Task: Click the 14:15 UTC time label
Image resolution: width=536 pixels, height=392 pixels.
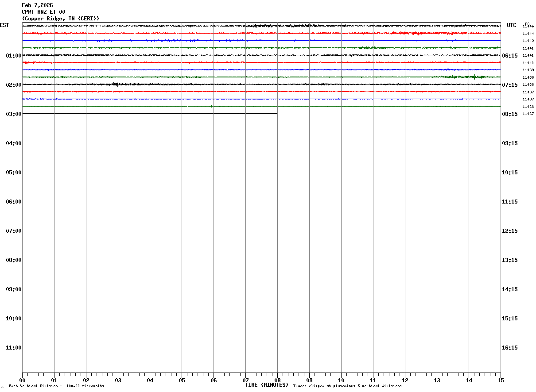Action: click(x=510, y=289)
